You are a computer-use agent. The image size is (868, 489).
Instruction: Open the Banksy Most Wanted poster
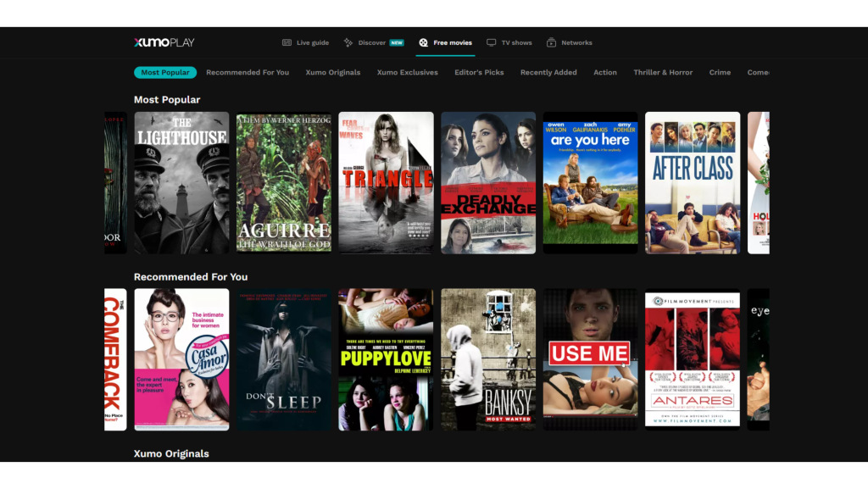(488, 359)
